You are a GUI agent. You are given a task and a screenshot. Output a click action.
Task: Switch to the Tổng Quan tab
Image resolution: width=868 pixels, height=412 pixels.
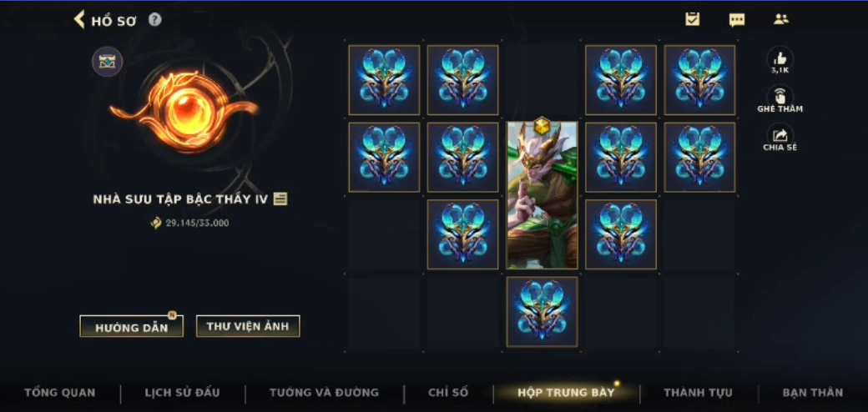point(60,393)
